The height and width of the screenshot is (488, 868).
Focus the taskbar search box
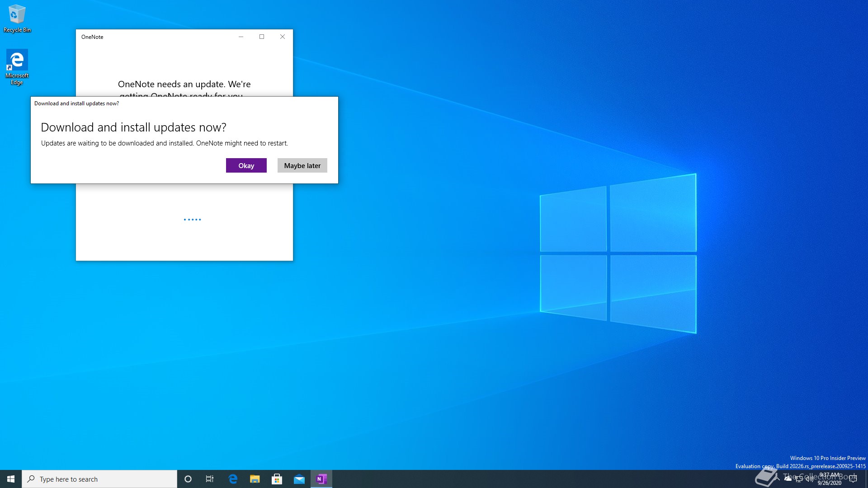click(x=99, y=479)
